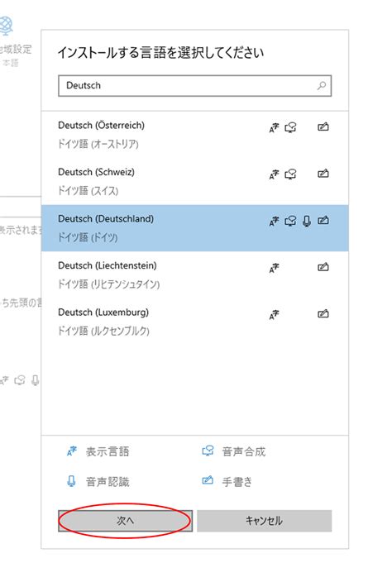This screenshot has width=392, height=582.
Task: Click handwriting icon for Deutsch (Österreich)
Action: (x=323, y=127)
